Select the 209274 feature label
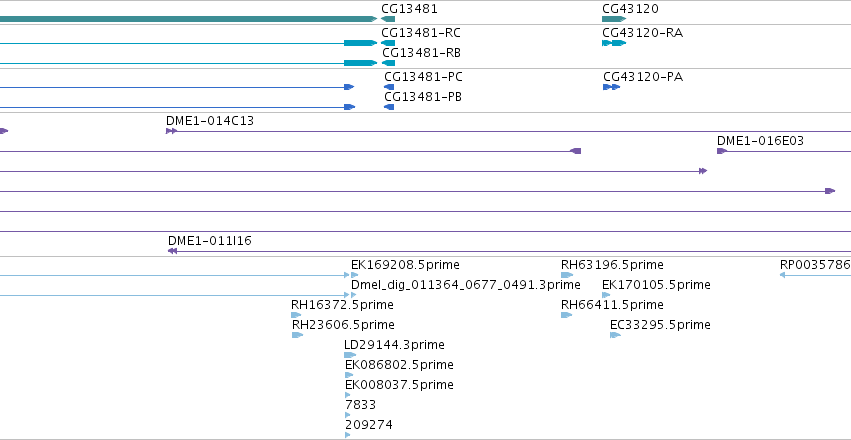Image resolution: width=851 pixels, height=440 pixels. click(369, 425)
